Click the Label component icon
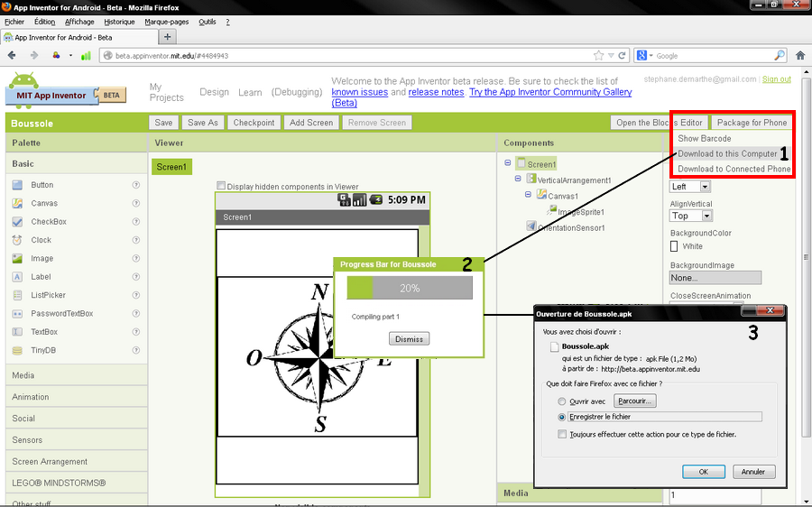Screen dimensions: 812x507 [x=17, y=277]
